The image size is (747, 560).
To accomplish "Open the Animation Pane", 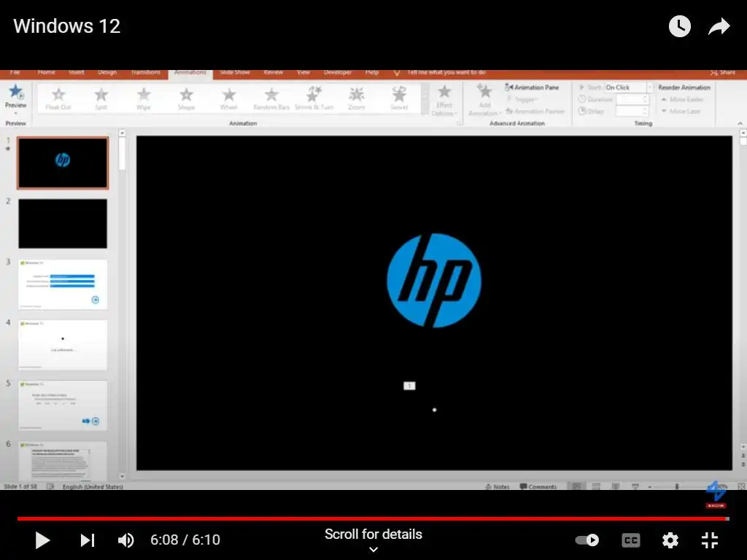I will 532,87.
